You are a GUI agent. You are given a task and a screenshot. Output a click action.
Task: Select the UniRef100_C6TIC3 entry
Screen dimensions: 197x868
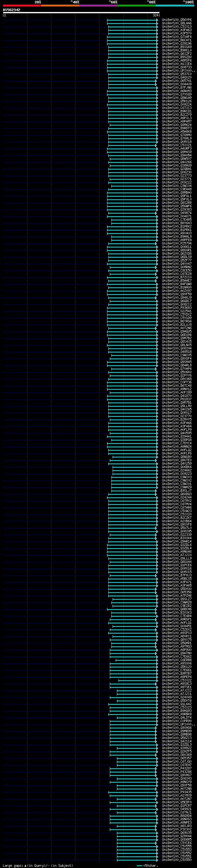coord(177,108)
